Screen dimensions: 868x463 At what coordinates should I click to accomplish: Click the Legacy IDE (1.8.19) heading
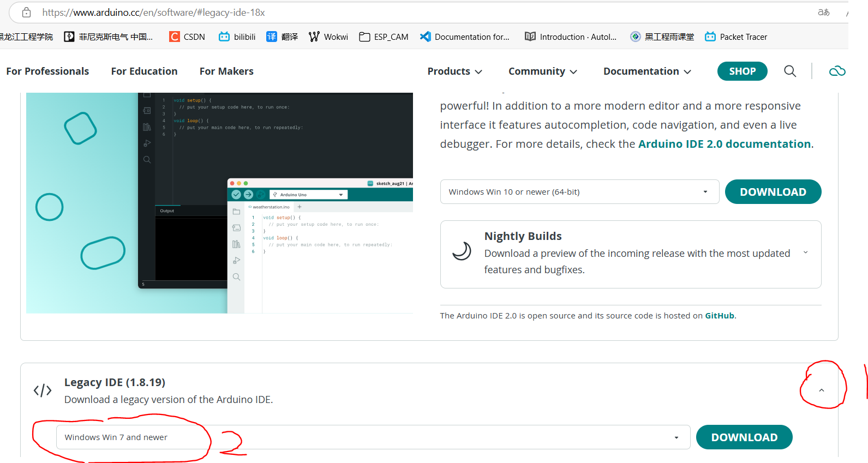coord(115,382)
